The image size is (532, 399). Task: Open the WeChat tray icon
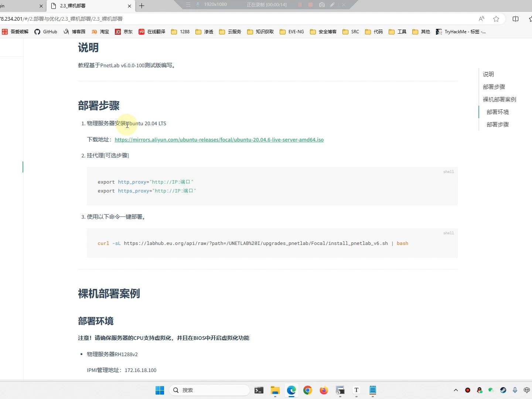tap(491, 390)
